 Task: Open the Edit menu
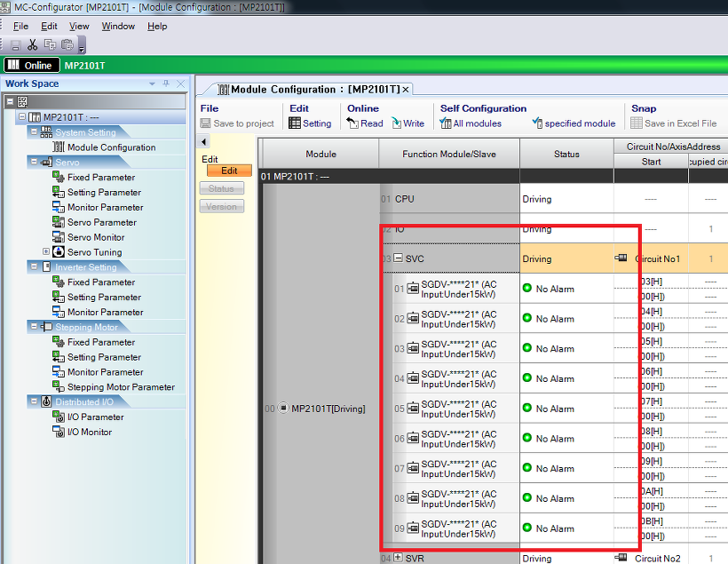pos(49,26)
